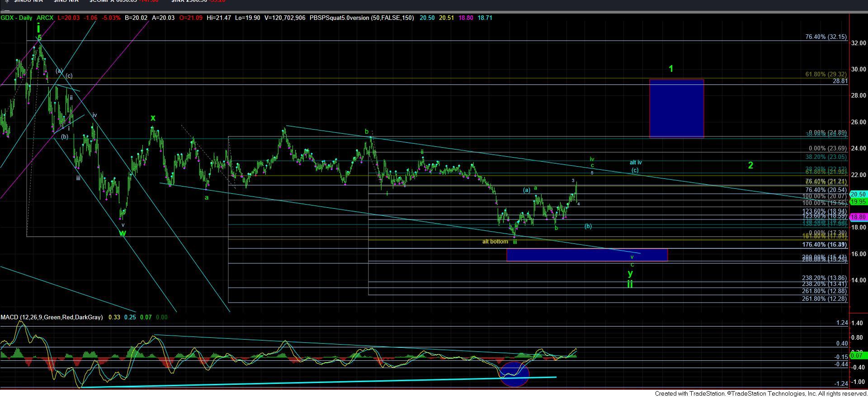Click the 16.00 price axis label

point(859,254)
